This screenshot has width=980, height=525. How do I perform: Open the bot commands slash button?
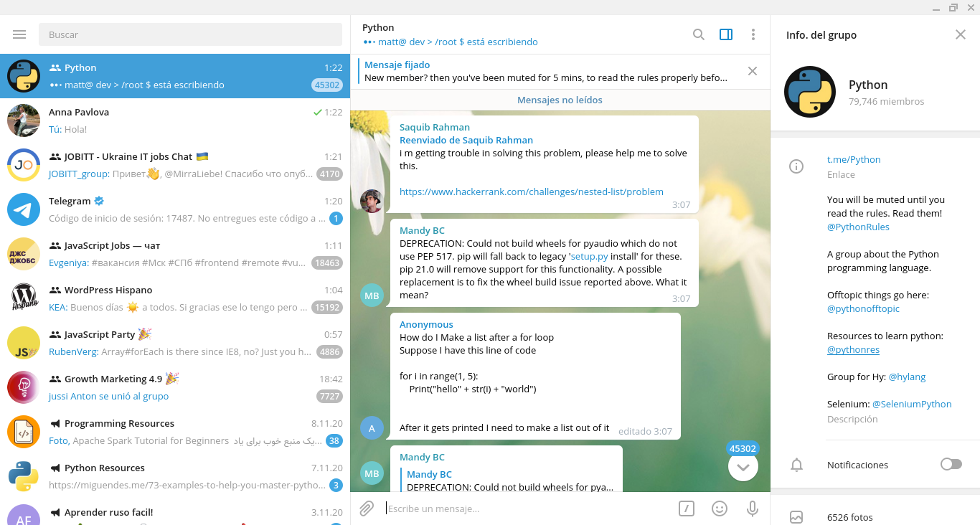tap(687, 509)
